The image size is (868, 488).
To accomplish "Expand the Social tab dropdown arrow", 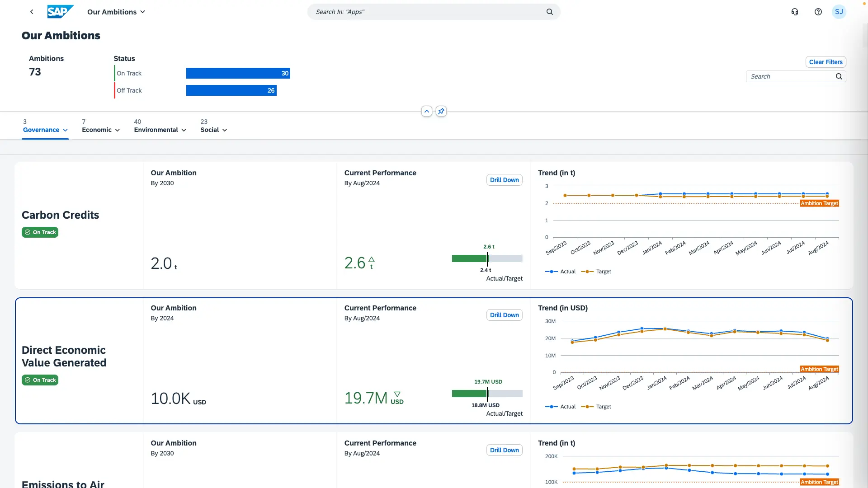I will [225, 130].
